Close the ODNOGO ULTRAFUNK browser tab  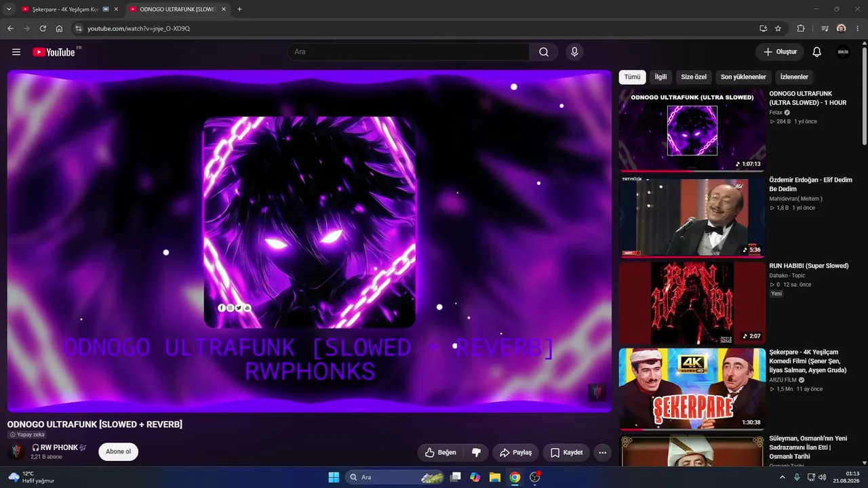(224, 9)
